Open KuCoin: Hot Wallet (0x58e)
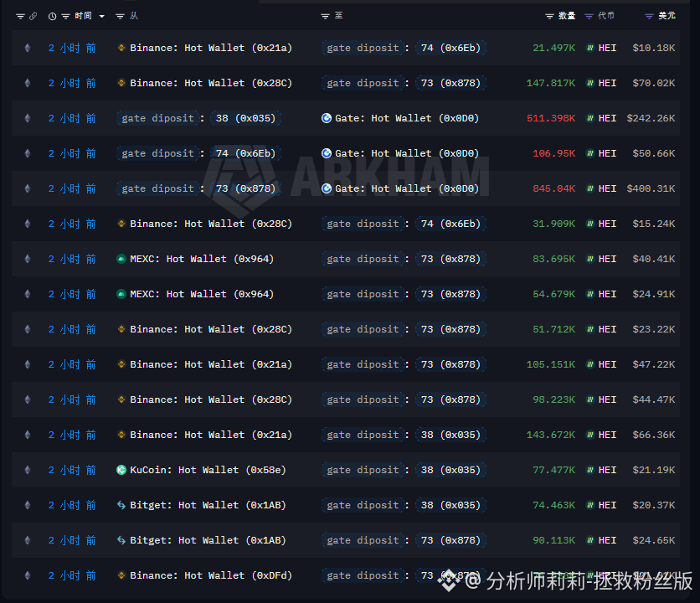The image size is (700, 603). [x=208, y=470]
